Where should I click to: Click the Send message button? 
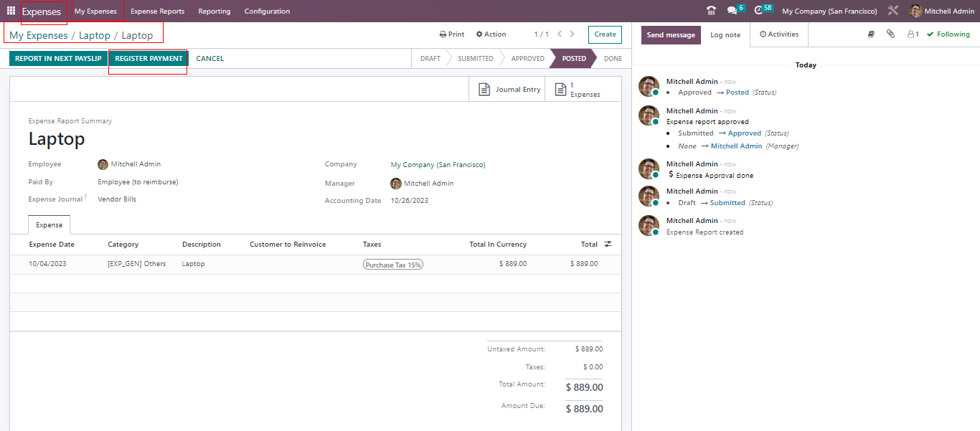(x=671, y=35)
